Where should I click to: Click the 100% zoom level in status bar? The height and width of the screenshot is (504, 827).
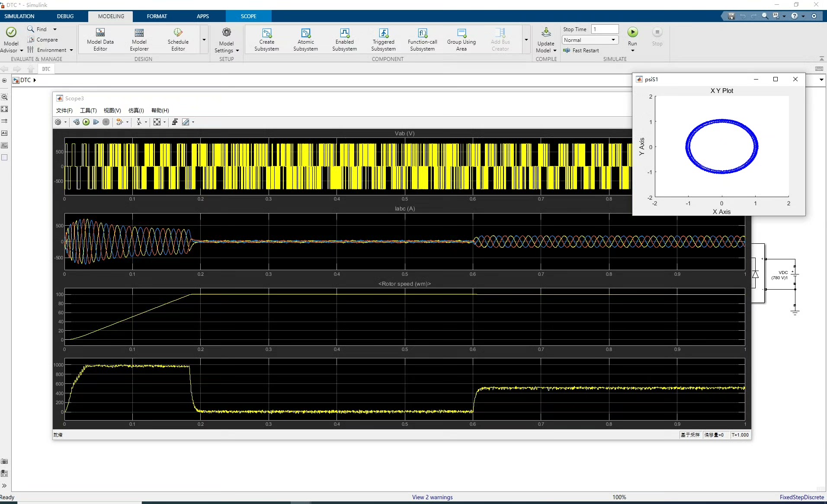pyautogui.click(x=619, y=497)
